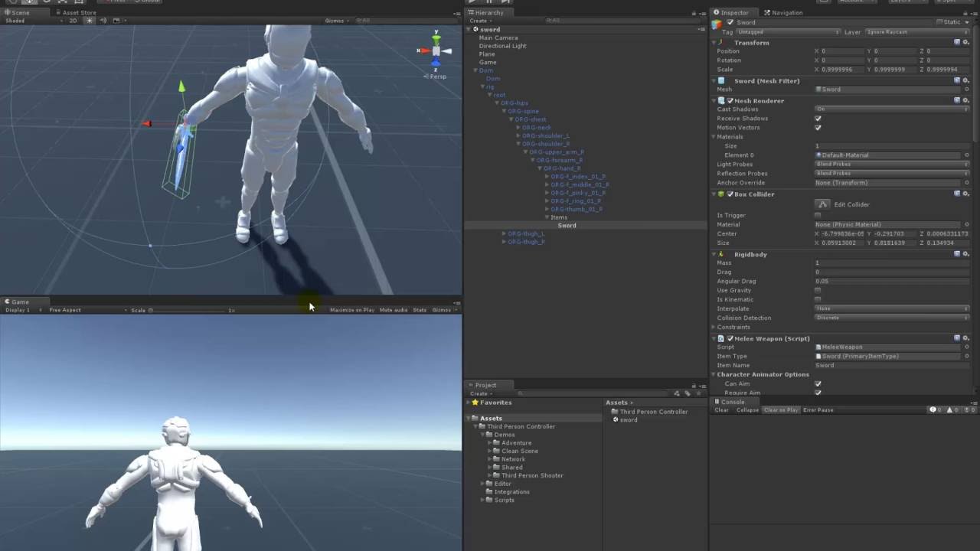Open Mesh Renderer gear settings menu
Viewport: 980px width, 551px height.
pyautogui.click(x=965, y=100)
